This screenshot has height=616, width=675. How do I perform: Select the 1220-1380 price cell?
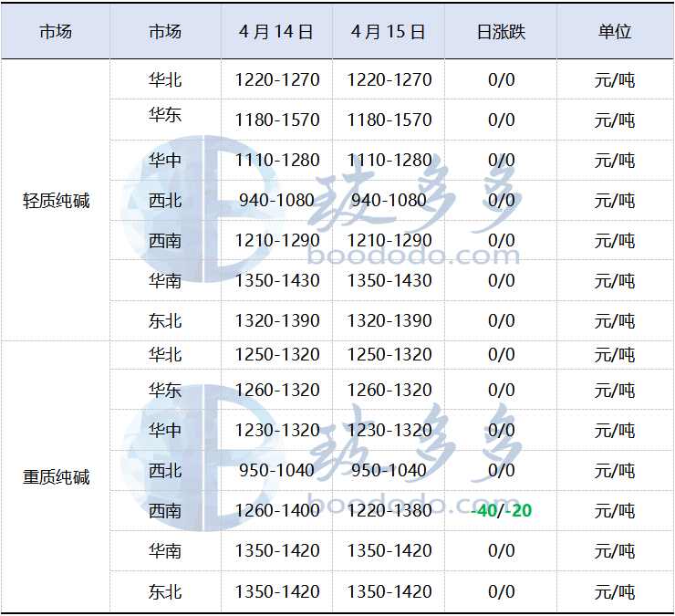click(389, 511)
